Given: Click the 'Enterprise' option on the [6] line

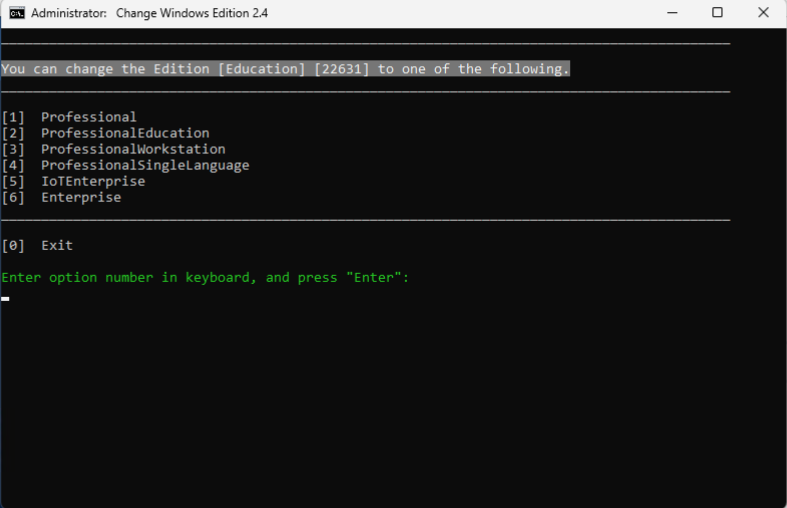Looking at the screenshot, I should click(81, 197).
